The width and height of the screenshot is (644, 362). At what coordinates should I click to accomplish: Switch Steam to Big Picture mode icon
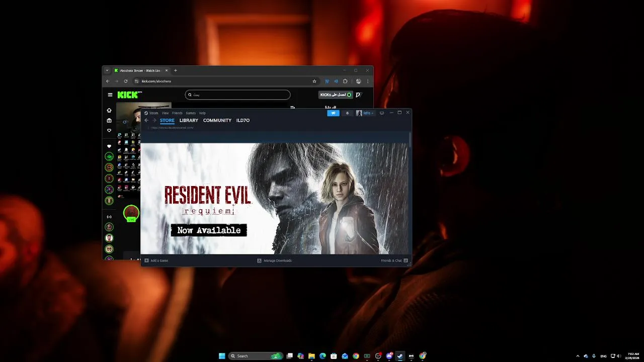[382, 113]
